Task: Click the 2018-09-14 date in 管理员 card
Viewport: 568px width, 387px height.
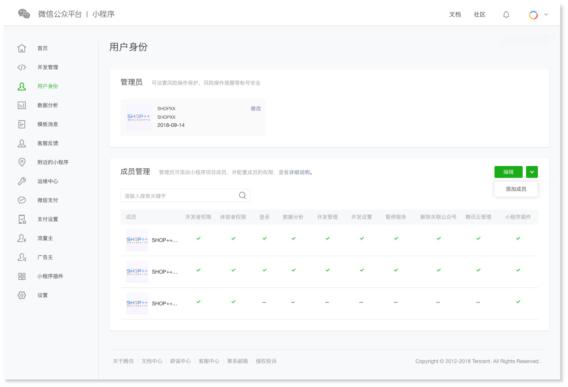Action: tap(171, 125)
